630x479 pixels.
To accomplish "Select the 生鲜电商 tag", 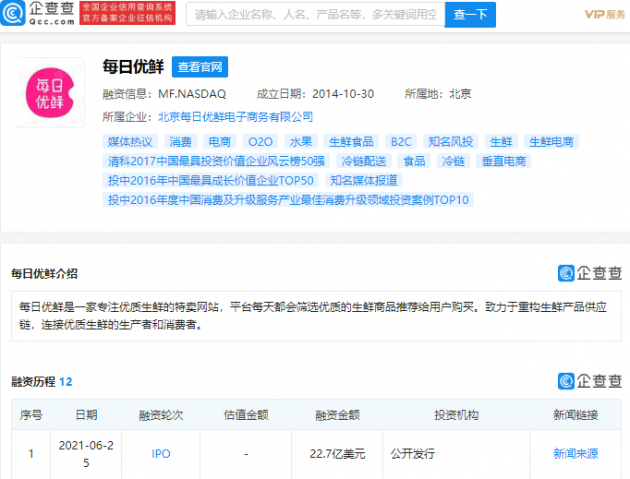I will 551,141.
